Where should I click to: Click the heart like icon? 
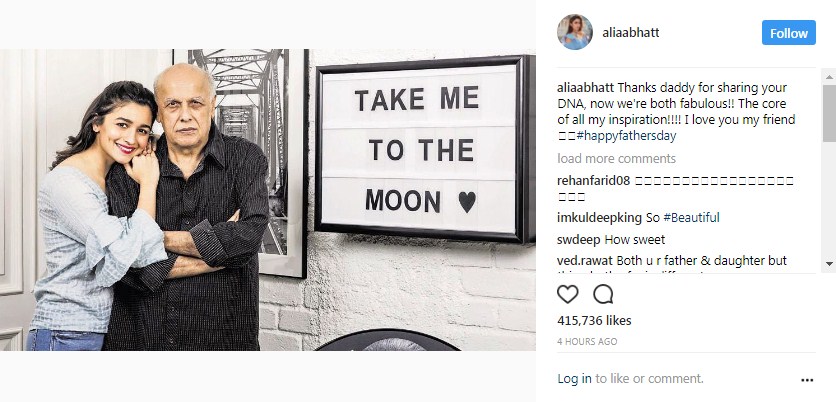(568, 294)
